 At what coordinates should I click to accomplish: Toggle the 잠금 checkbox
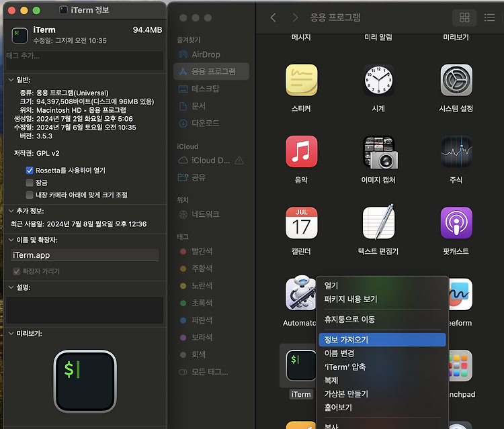coord(30,183)
